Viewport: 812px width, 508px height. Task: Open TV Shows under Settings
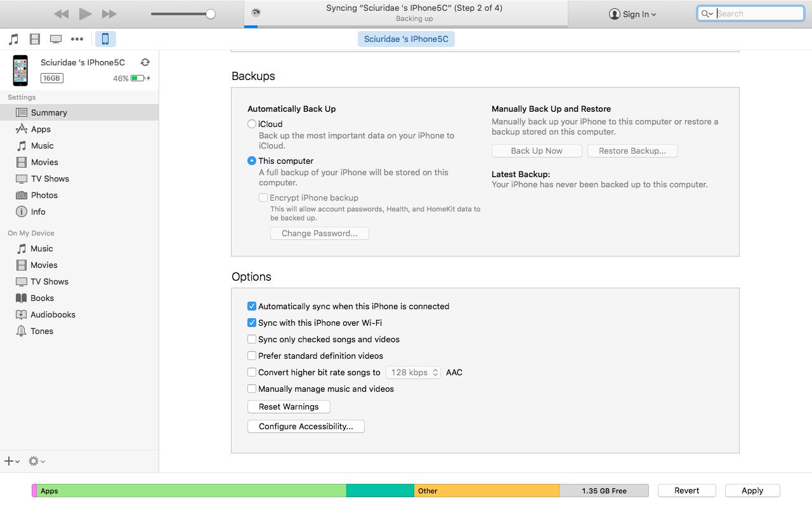tap(79, 178)
